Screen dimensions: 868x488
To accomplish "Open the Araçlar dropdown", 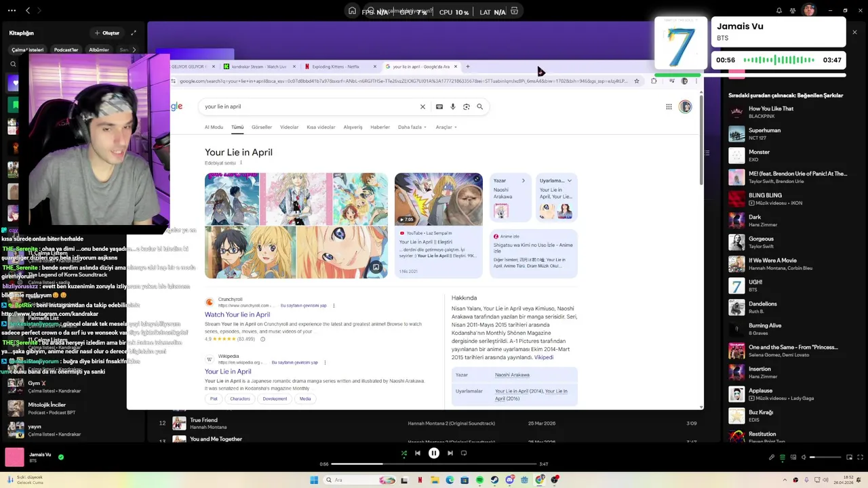I will (446, 127).
